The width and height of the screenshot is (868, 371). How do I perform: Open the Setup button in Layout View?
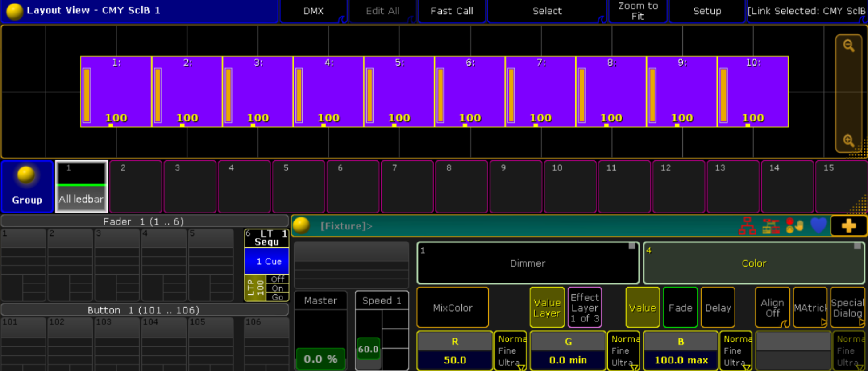coord(707,11)
